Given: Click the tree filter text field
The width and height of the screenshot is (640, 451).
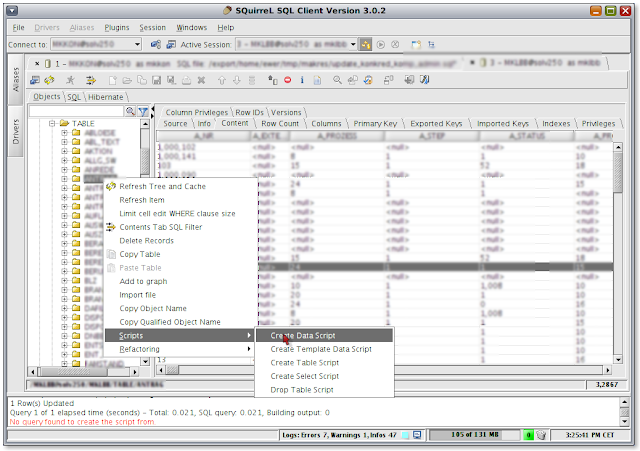Looking at the screenshot, I should (x=76, y=111).
